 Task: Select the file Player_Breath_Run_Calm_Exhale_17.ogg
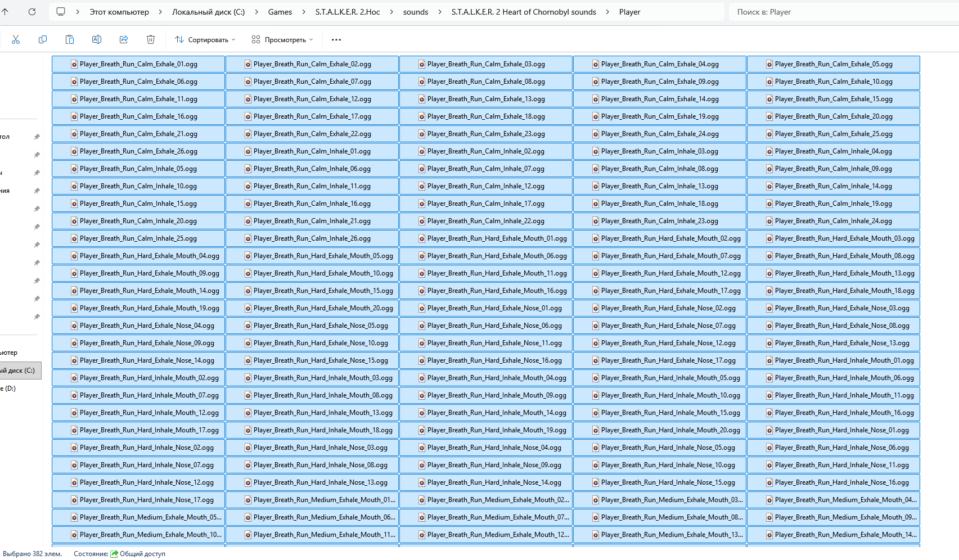(312, 116)
